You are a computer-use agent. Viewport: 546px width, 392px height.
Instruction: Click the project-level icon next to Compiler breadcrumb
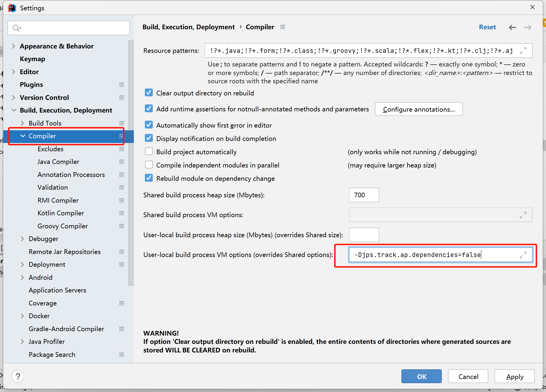283,27
